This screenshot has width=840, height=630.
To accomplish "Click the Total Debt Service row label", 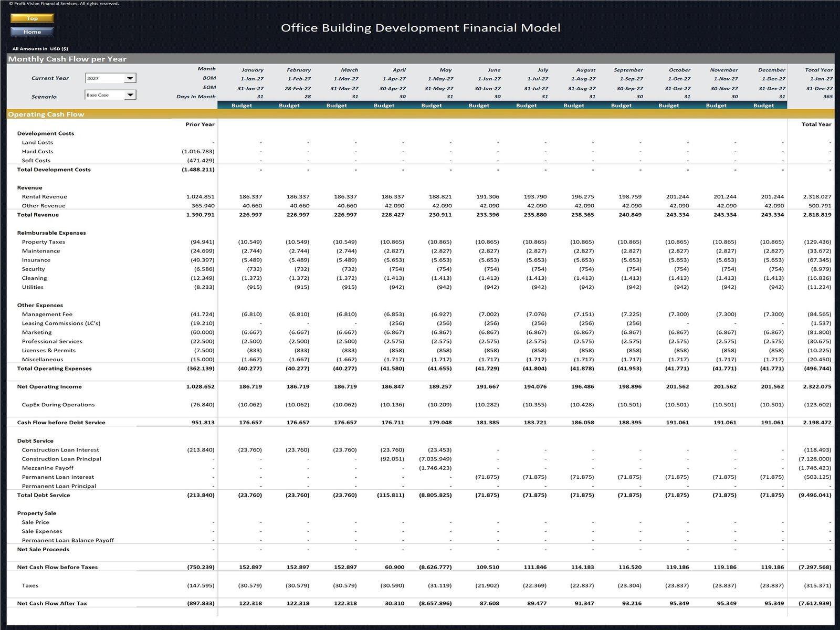I will [43, 495].
